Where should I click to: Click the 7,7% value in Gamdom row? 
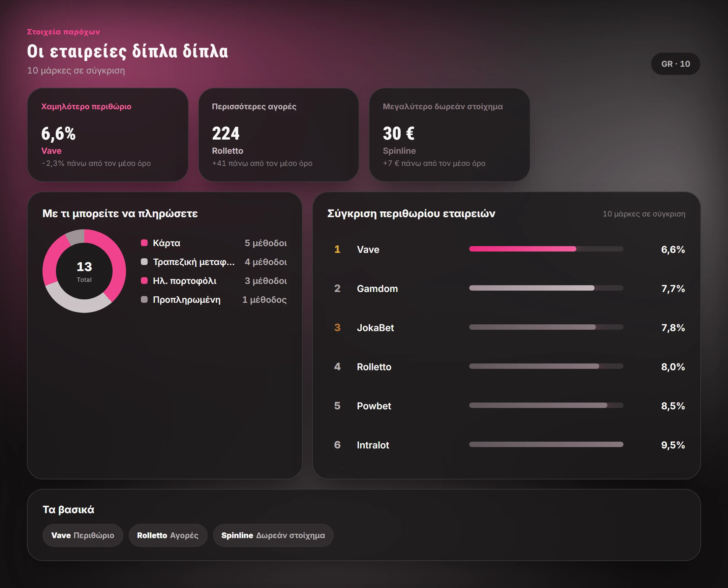click(673, 289)
